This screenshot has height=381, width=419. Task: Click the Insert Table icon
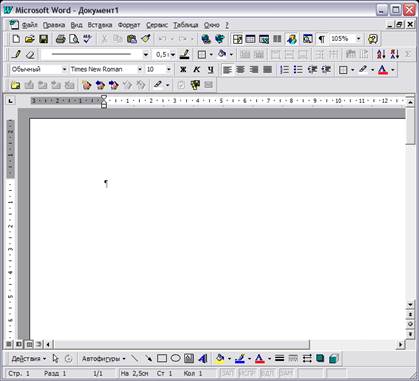pyautogui.click(x=250, y=39)
